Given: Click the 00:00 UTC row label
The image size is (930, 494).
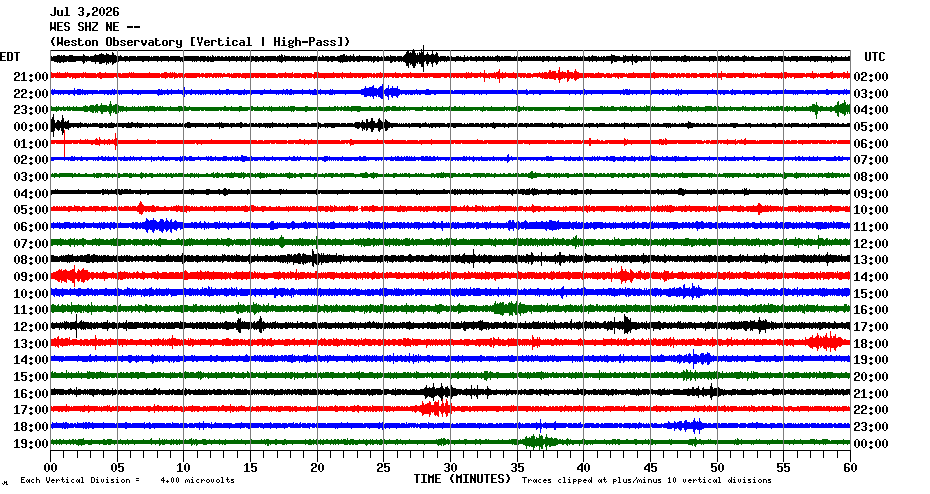Looking at the screenshot, I should point(871,444).
